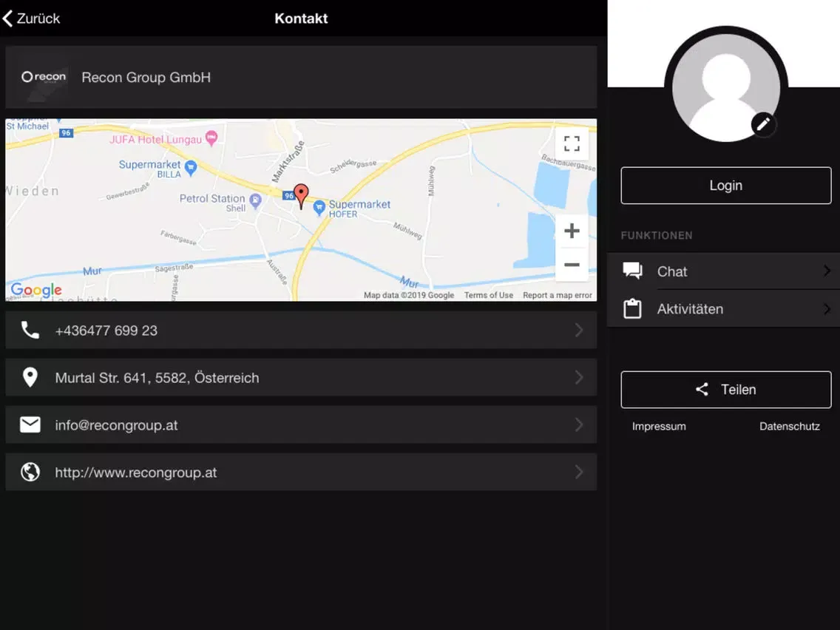Viewport: 840px width, 630px height.
Task: Toggle fullscreen view on the map
Action: pyautogui.click(x=572, y=143)
